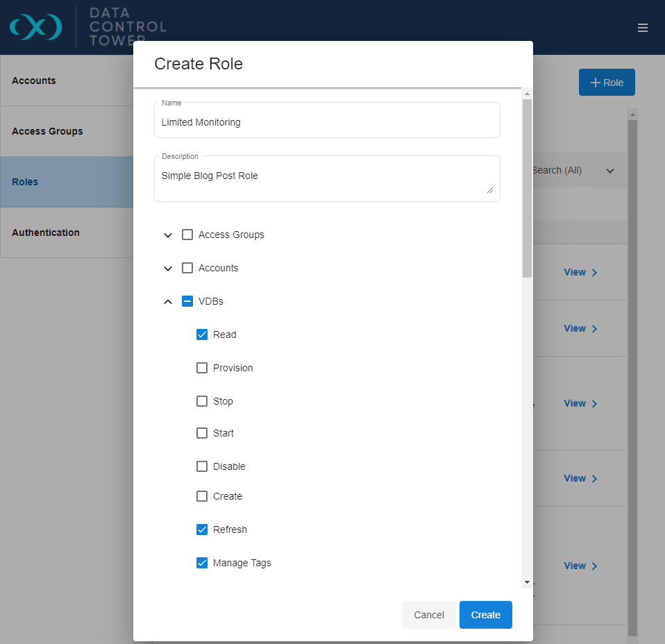Enable the Provision permission checkbox
The width and height of the screenshot is (665, 644).
coord(202,368)
